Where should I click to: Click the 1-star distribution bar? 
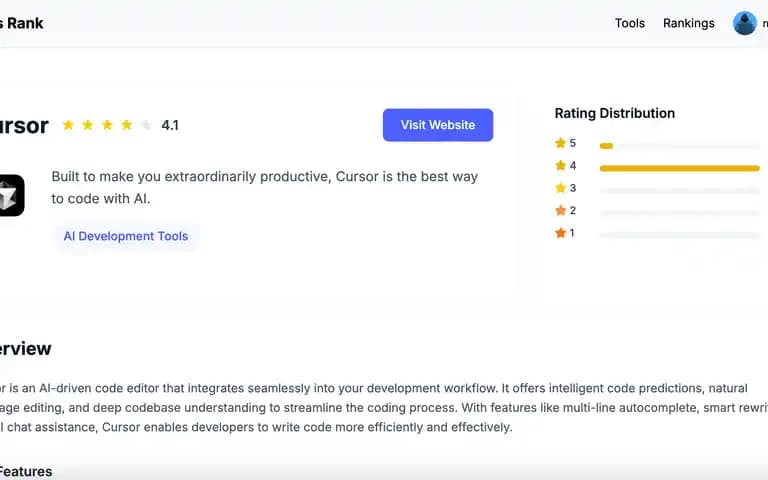[x=680, y=236]
